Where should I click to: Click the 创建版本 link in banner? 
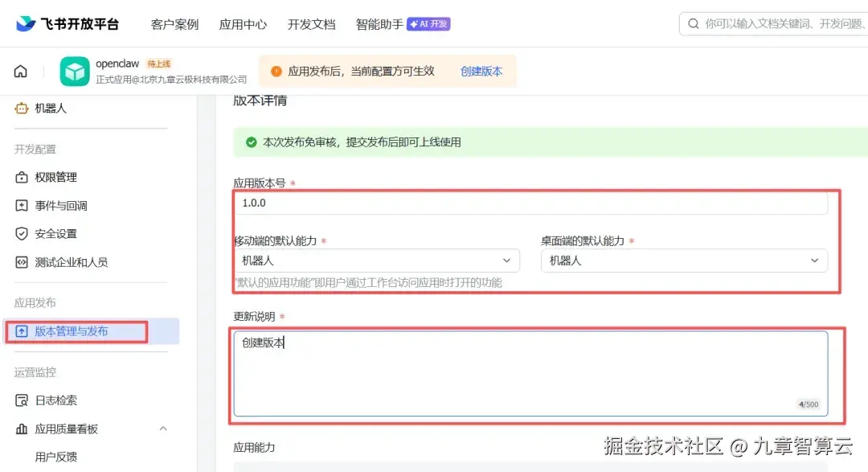(x=481, y=72)
